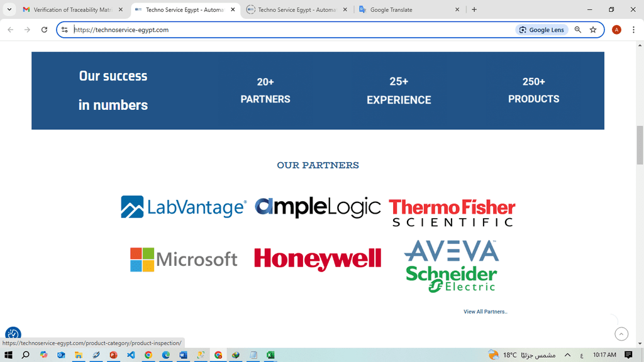This screenshot has height=362, width=644.
Task: Open the Chrome profile avatar menu
Action: pos(616,30)
